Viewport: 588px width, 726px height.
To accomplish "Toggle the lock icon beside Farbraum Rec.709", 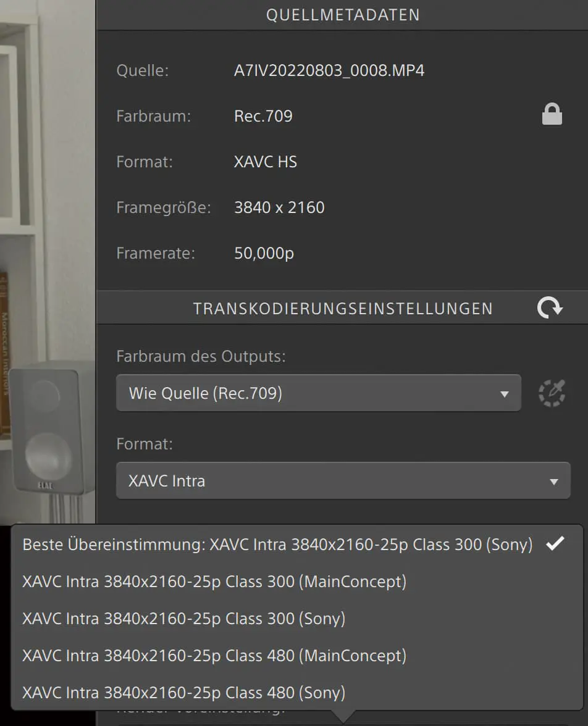I will click(552, 115).
